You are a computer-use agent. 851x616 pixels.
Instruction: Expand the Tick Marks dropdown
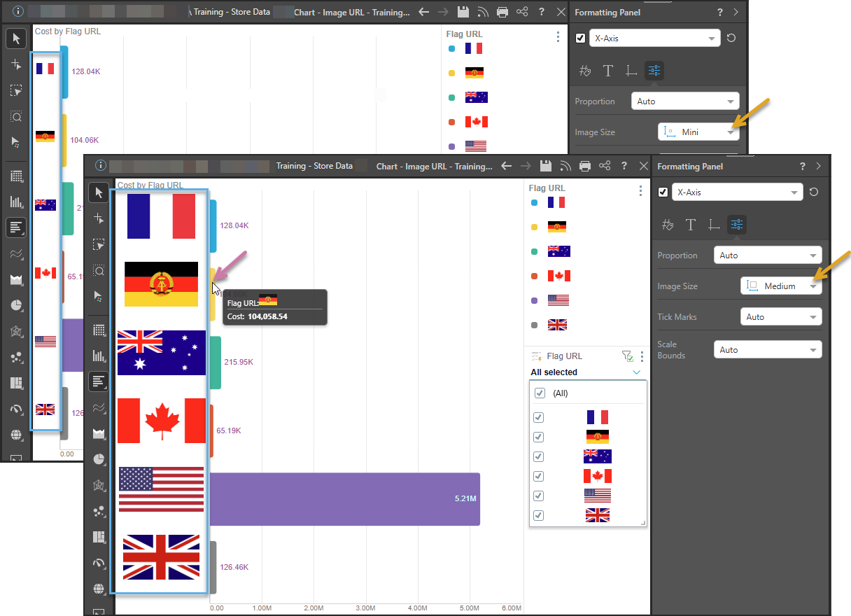point(781,317)
